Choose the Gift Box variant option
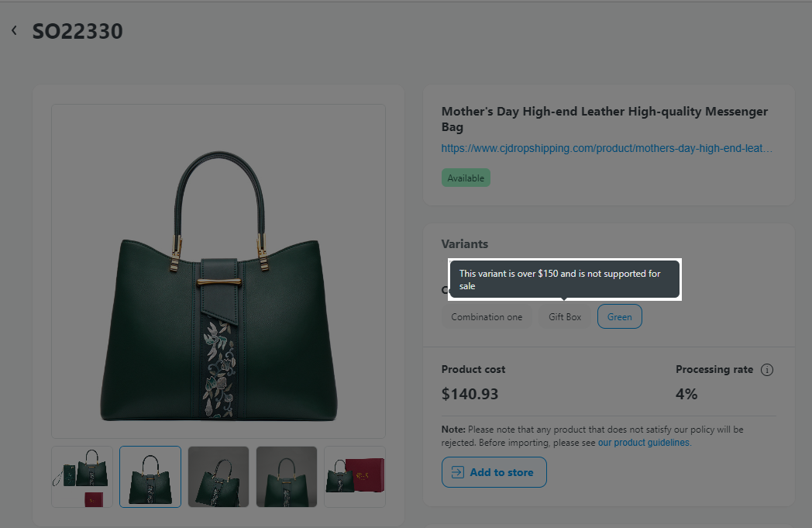Screen dimensions: 812x528 [x=565, y=316]
